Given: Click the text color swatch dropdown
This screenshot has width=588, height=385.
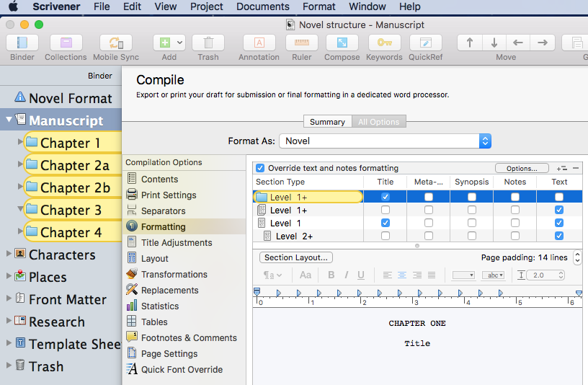Looking at the screenshot, I should (463, 275).
